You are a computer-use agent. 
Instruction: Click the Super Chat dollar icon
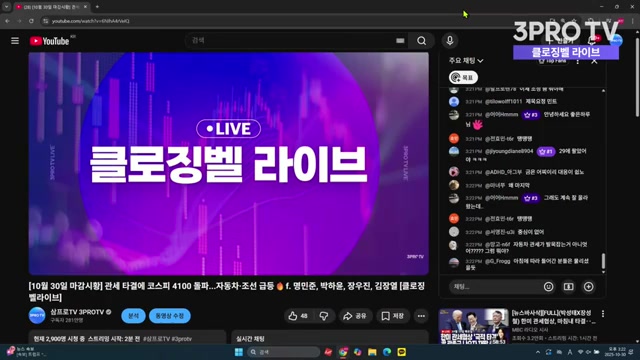pos(569,287)
